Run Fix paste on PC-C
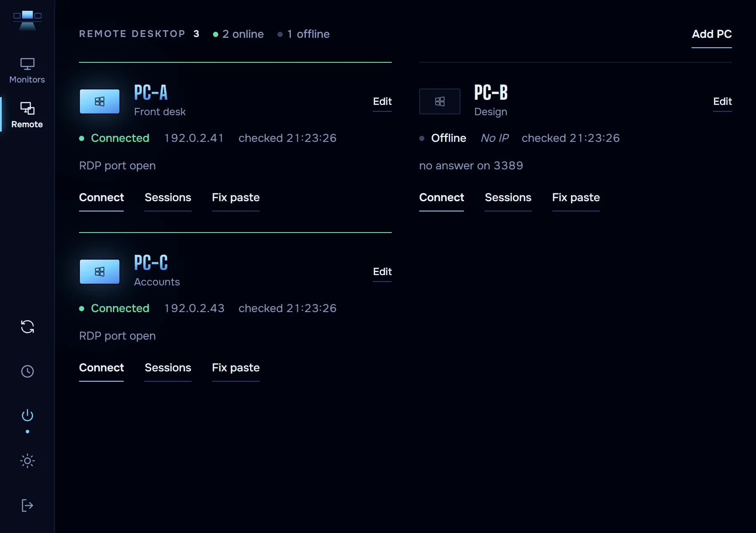756x533 pixels. point(236,368)
